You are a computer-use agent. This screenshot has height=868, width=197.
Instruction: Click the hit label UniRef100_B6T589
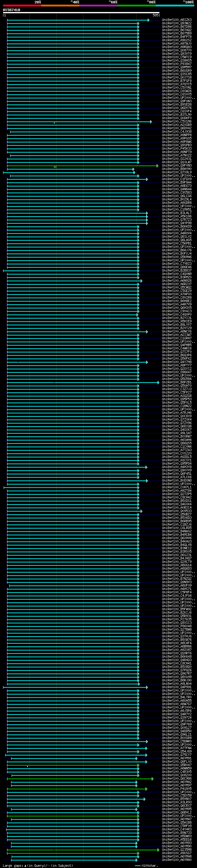click(x=177, y=34)
